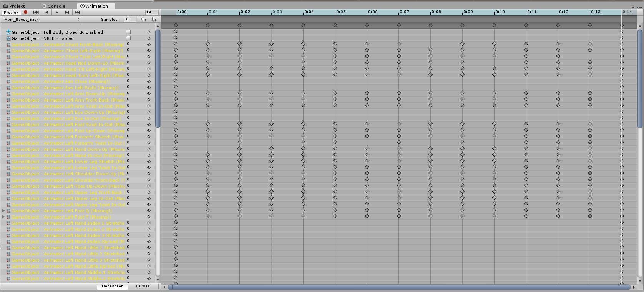644x292 pixels.
Task: Click the horizontal timeline zoom scrollbar
Action: (x=399, y=287)
